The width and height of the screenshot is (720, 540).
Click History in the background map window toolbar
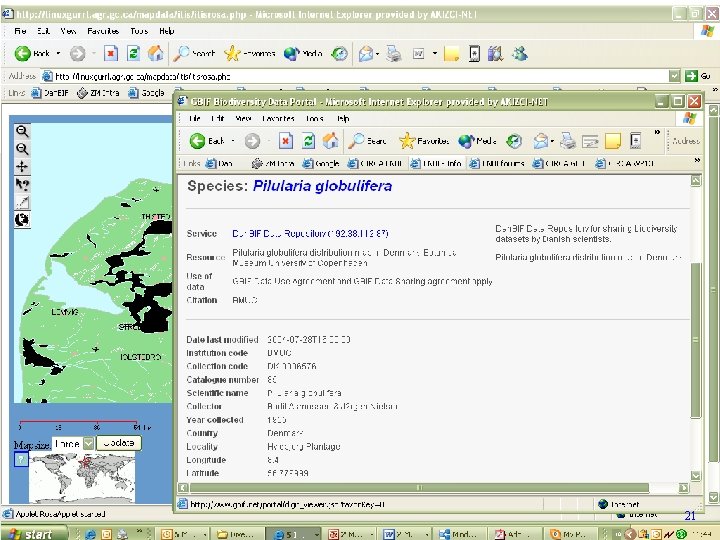click(339, 54)
